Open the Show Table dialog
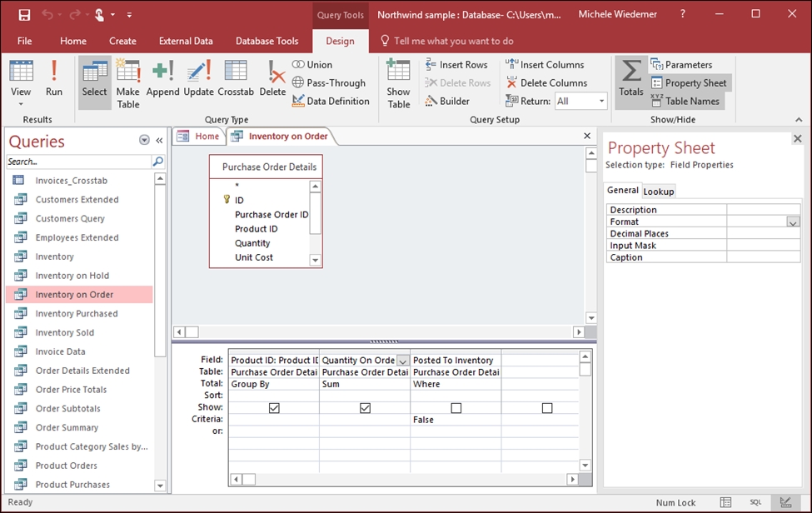The width and height of the screenshot is (812, 513). click(x=398, y=83)
